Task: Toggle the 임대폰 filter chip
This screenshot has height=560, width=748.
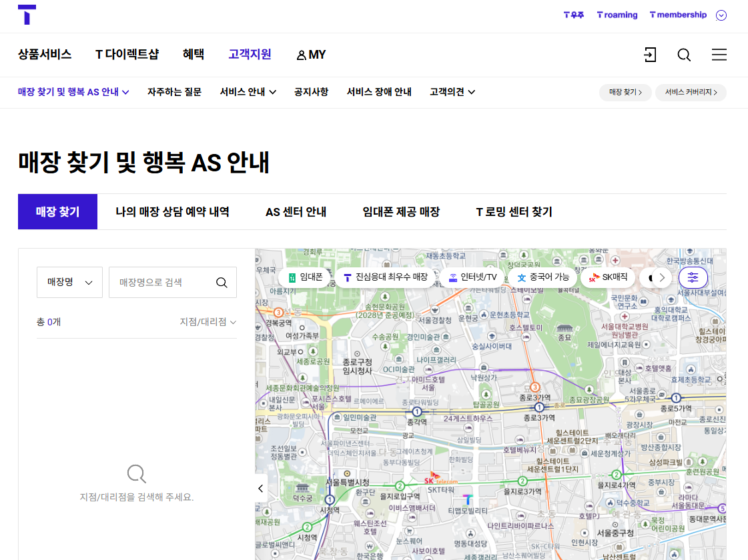Action: [306, 277]
